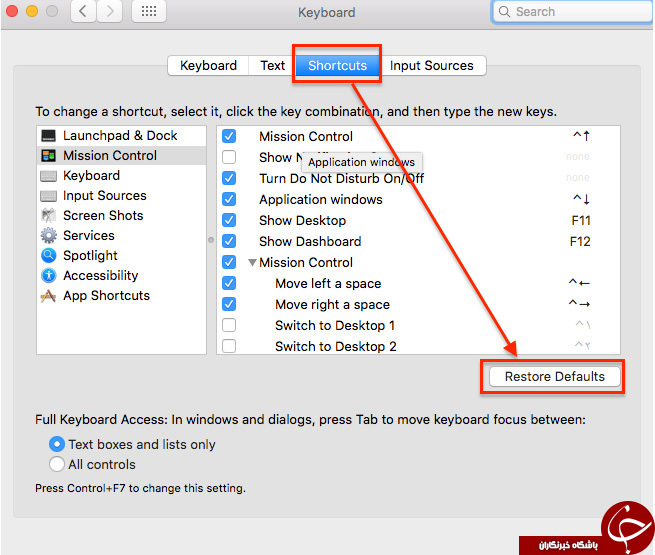Viewport: 655px width, 555px height.
Task: Click the F11 key for Show Desktop
Action: pos(581,220)
